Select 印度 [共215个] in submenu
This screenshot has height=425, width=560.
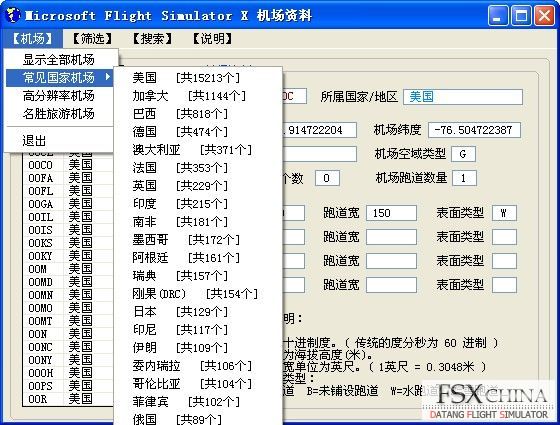pos(198,204)
